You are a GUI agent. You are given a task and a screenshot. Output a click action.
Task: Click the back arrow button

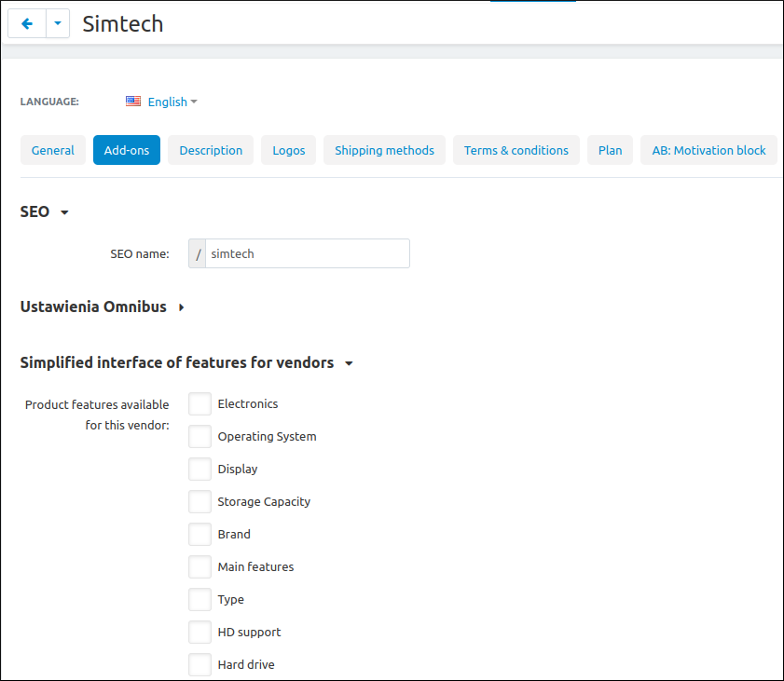point(27,24)
